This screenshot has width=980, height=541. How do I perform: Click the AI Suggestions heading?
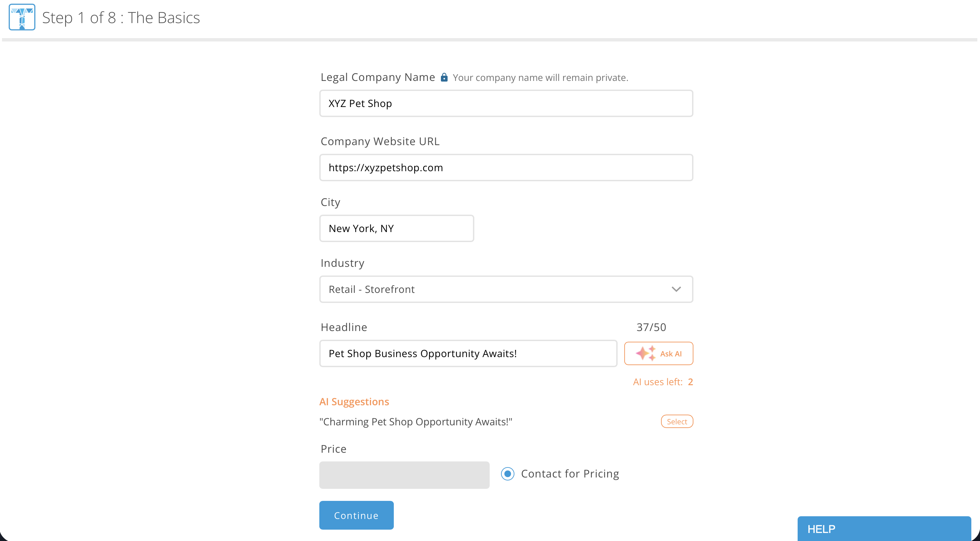[x=354, y=402]
